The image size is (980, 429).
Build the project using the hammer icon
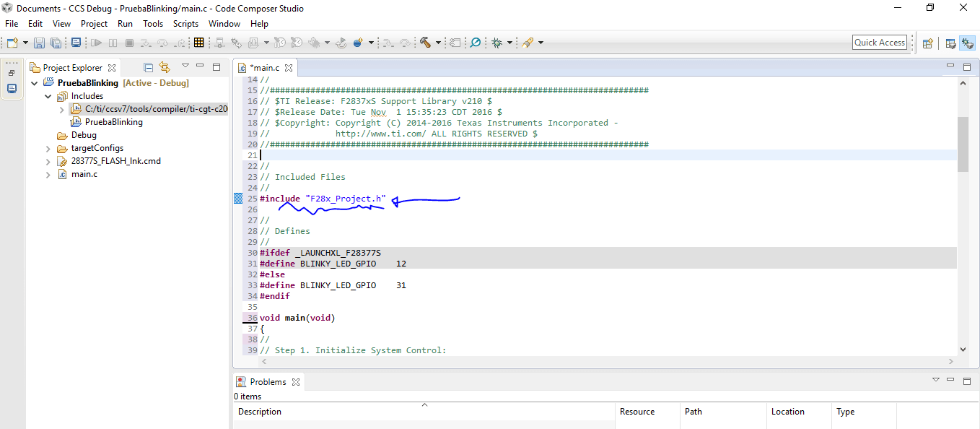(x=423, y=42)
